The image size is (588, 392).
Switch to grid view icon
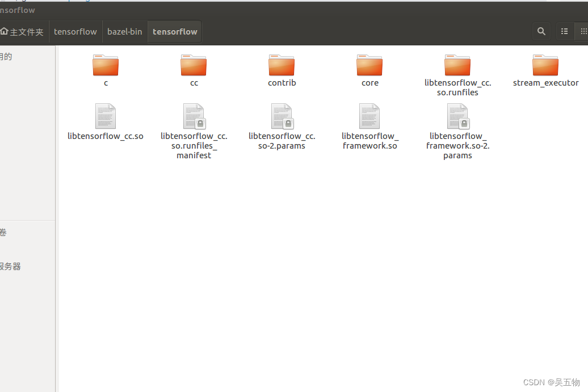[583, 31]
